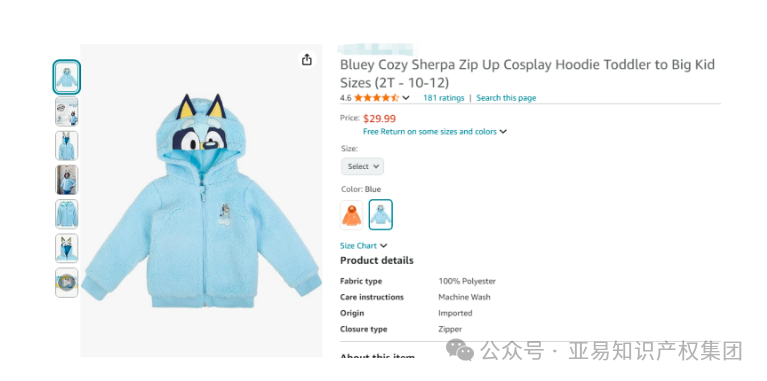Image resolution: width=767 pixels, height=381 pixels.
Task: Click the $29.99 price text
Action: [x=380, y=118]
